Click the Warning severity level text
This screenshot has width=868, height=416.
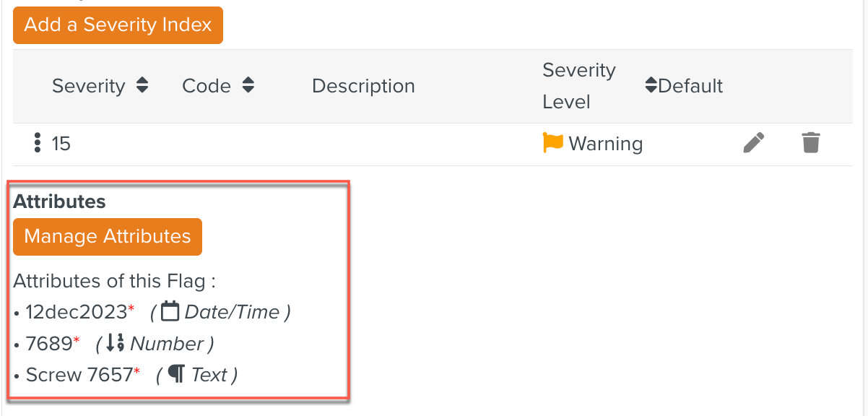[x=605, y=144]
